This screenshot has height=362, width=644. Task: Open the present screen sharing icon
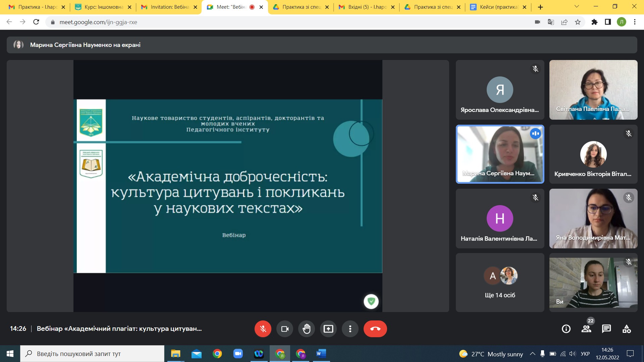[328, 329]
